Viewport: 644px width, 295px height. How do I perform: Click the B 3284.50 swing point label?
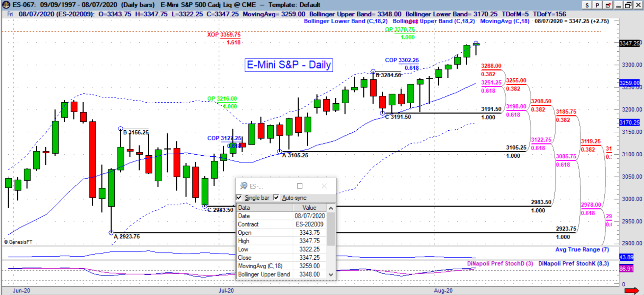pyautogui.click(x=388, y=75)
